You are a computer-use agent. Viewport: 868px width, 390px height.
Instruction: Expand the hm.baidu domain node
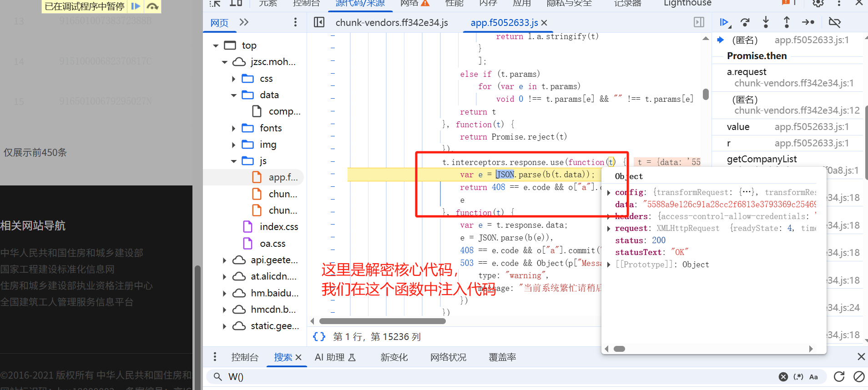(225, 294)
